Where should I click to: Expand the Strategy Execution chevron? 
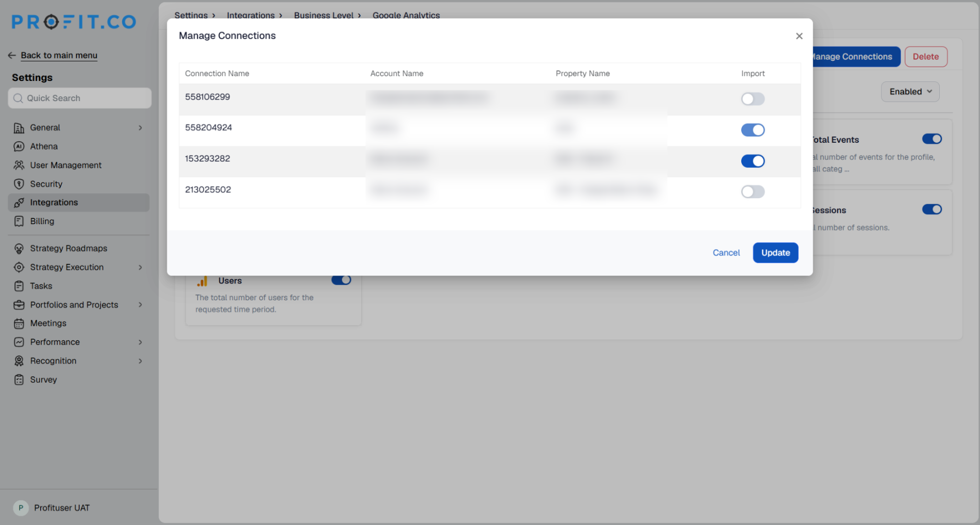point(140,267)
